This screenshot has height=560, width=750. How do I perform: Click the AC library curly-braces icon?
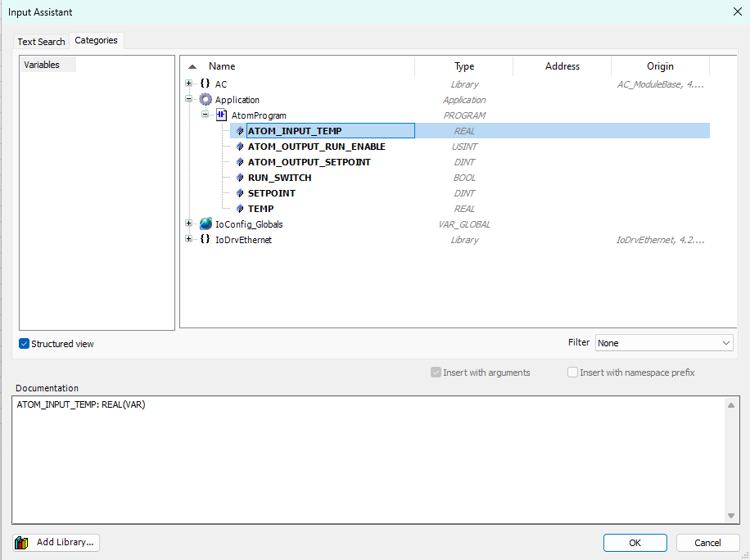click(205, 84)
